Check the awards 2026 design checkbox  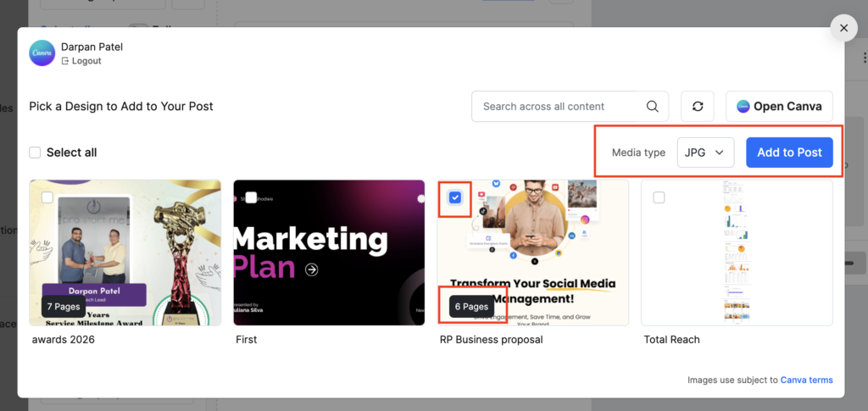(x=47, y=197)
